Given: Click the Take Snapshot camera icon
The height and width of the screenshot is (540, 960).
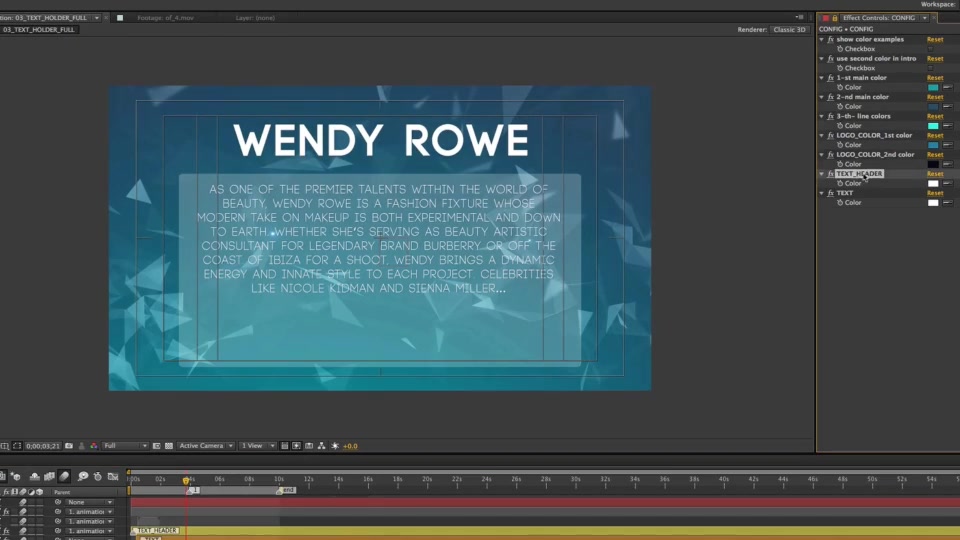Looking at the screenshot, I should [69, 446].
